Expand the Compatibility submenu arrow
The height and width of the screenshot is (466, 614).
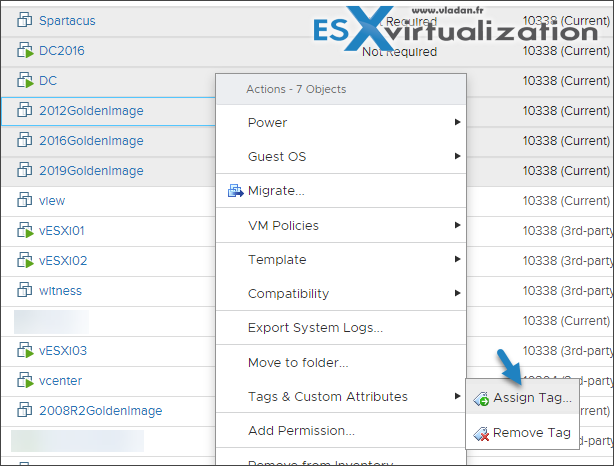pos(457,293)
